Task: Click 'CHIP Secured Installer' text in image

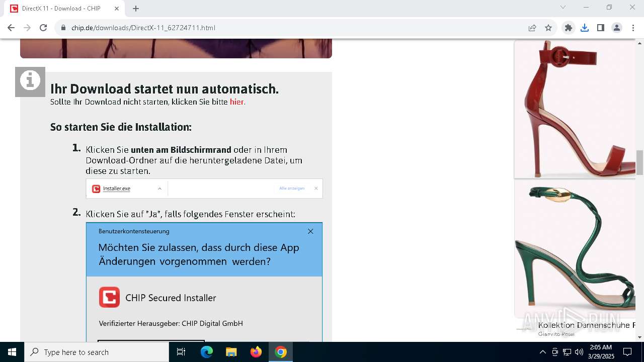Action: (171, 298)
